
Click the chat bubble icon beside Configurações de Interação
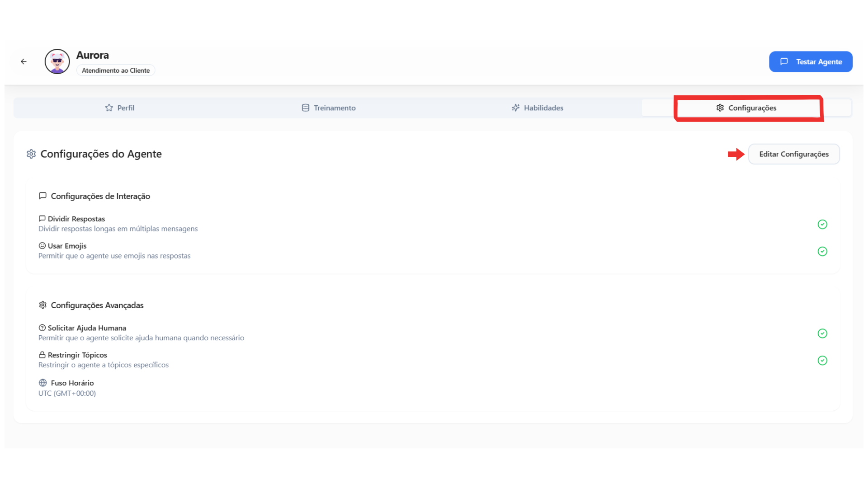pos(43,196)
